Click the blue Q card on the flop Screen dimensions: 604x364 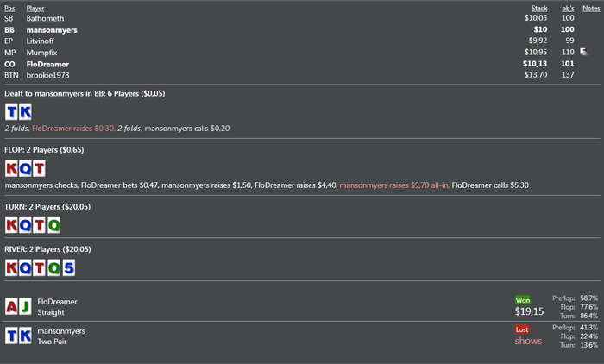pyautogui.click(x=25, y=169)
